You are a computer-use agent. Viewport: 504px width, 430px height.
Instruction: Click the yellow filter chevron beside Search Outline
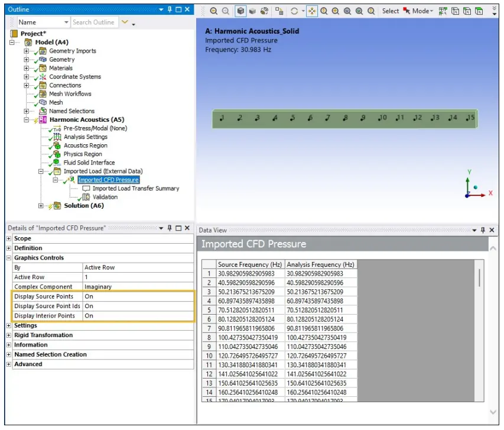pos(125,22)
